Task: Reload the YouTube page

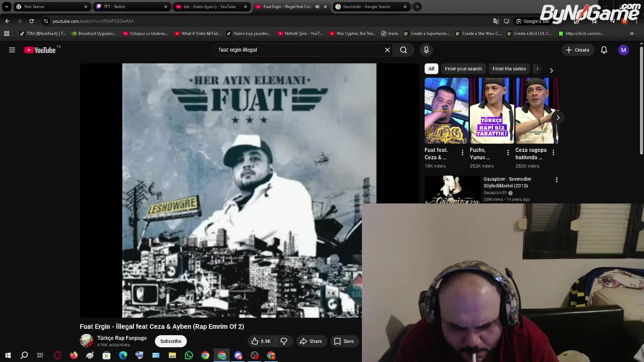Action: click(x=31, y=21)
